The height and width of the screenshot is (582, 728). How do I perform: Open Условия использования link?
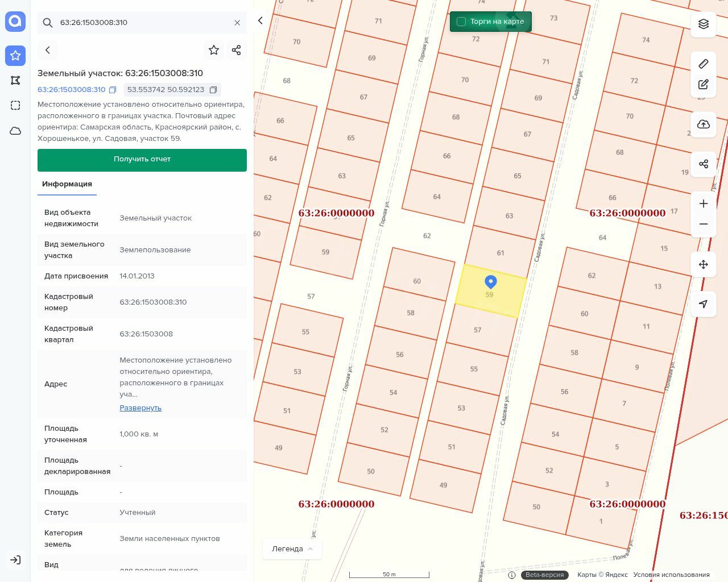click(x=671, y=575)
